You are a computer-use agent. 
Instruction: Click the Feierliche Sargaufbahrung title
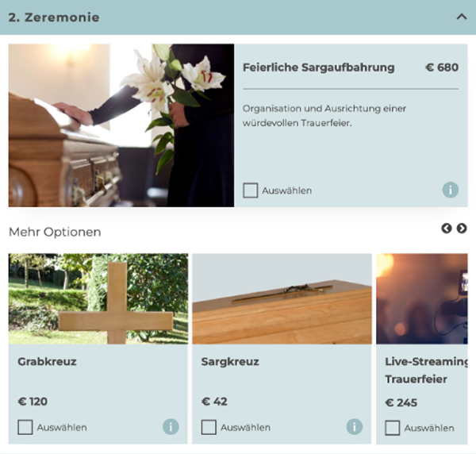(318, 67)
